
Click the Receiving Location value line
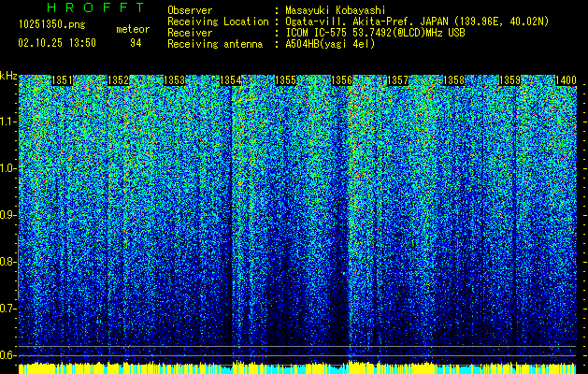click(417, 22)
